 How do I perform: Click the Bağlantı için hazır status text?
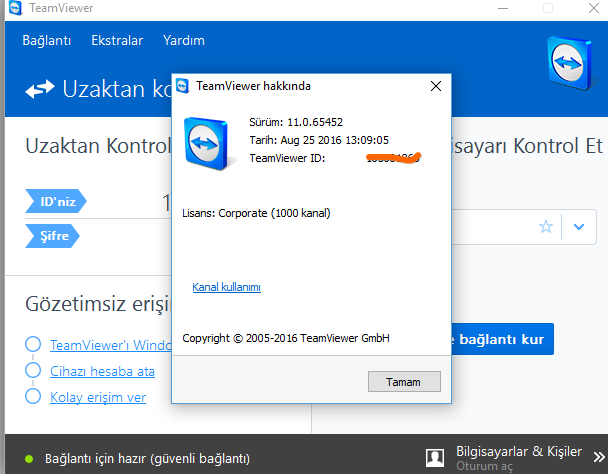click(x=147, y=459)
